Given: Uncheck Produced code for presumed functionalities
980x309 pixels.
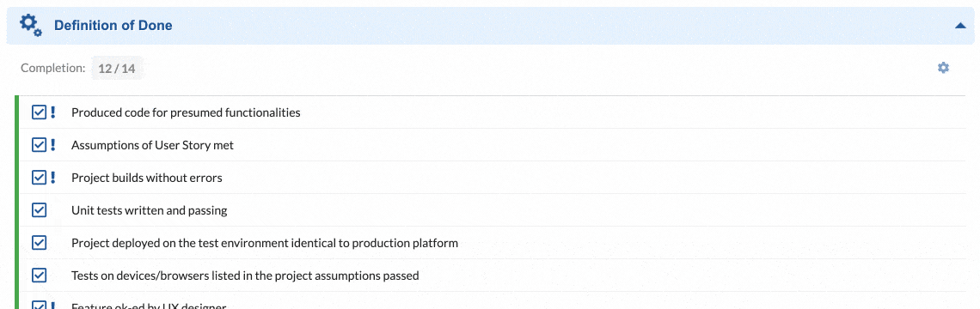Looking at the screenshot, I should [x=39, y=112].
